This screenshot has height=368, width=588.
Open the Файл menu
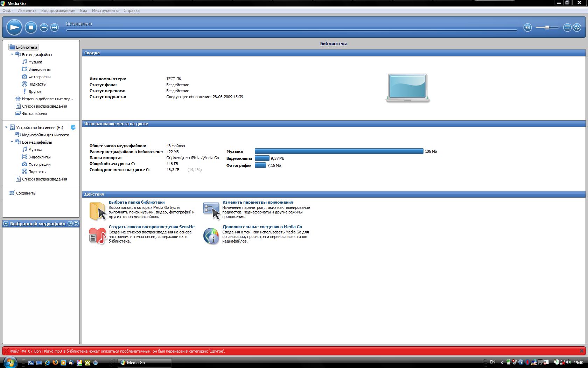pos(7,11)
